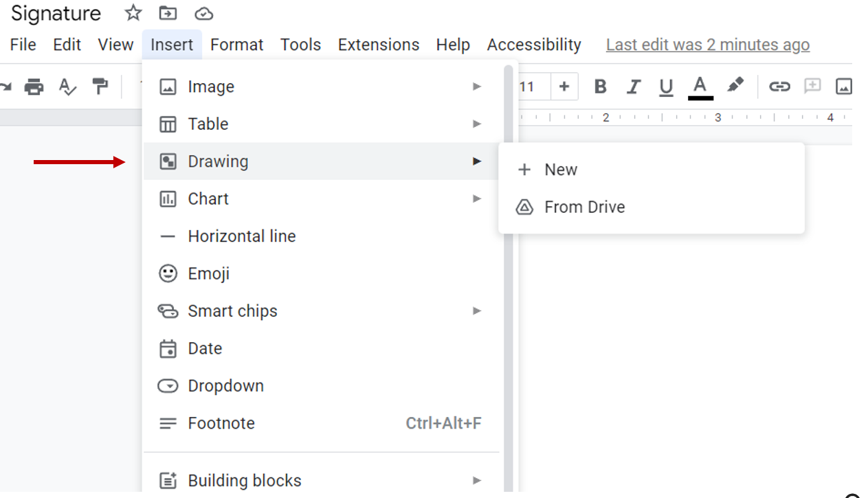Click the insert link icon
The image size is (868, 498).
[x=779, y=87]
